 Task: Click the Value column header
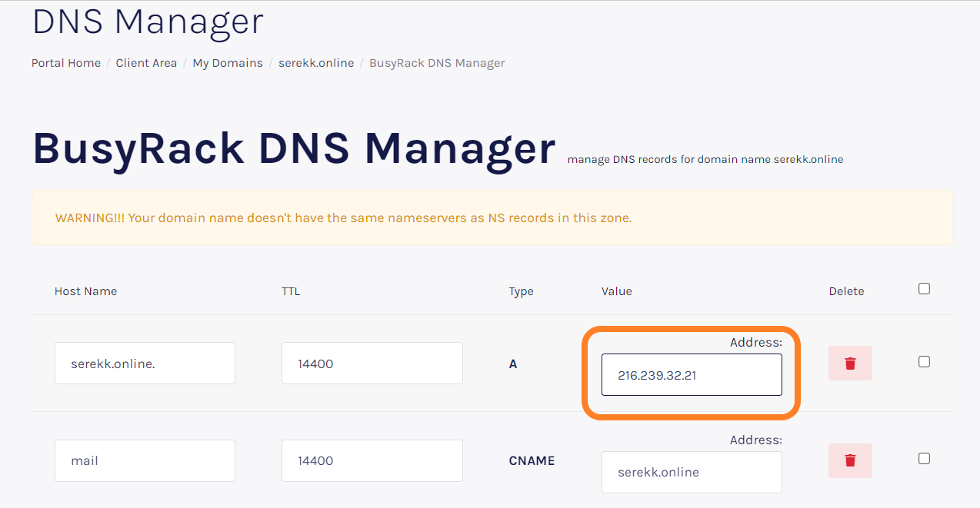pos(617,291)
